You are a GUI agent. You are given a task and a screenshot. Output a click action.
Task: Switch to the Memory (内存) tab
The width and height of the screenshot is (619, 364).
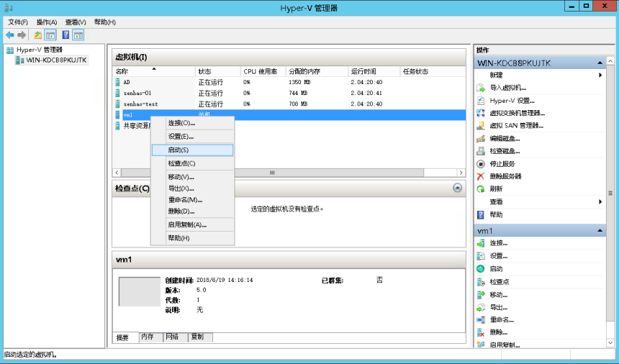pos(148,337)
